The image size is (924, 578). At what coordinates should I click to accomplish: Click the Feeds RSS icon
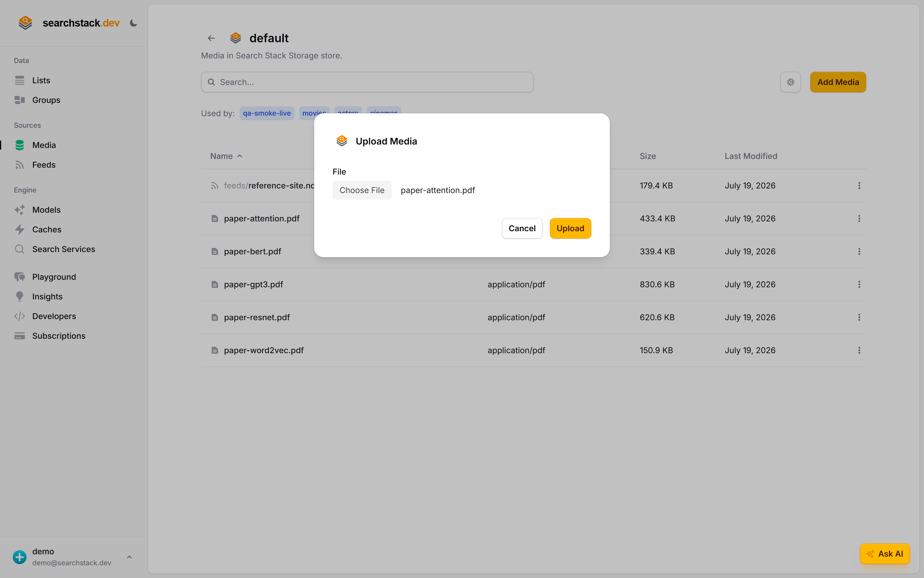(19, 165)
